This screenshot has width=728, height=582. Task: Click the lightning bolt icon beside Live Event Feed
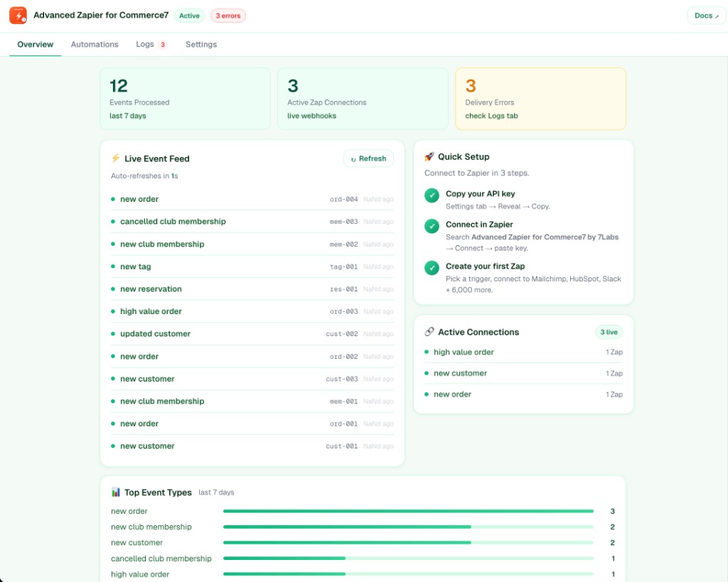tap(116, 158)
